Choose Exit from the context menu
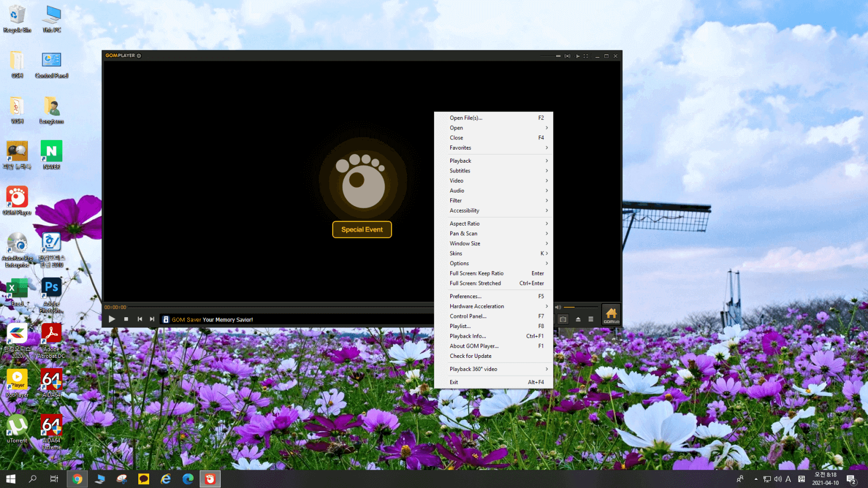The height and width of the screenshot is (488, 868). [494, 382]
